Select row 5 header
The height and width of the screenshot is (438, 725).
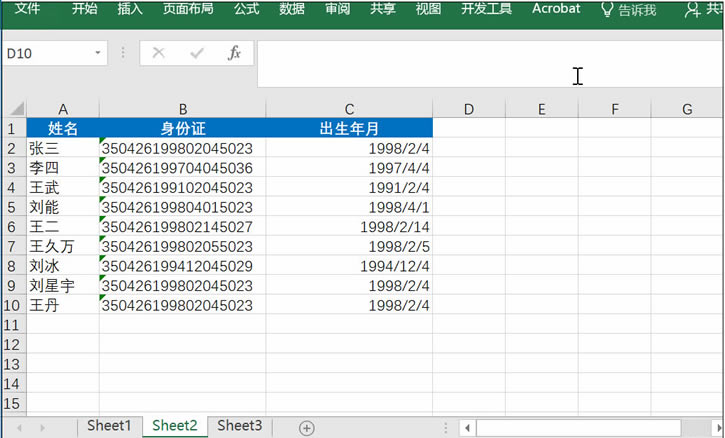click(x=12, y=207)
